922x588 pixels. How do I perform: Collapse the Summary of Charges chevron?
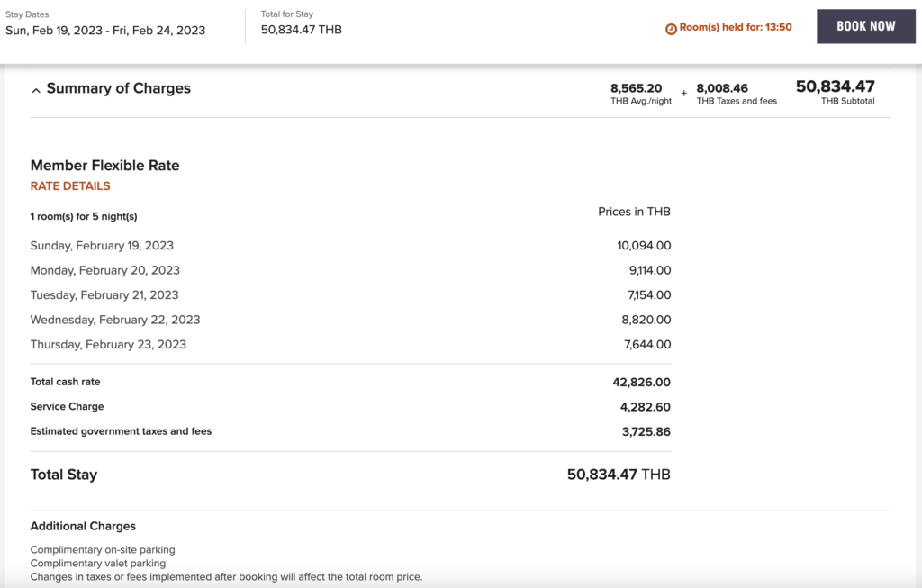(36, 90)
